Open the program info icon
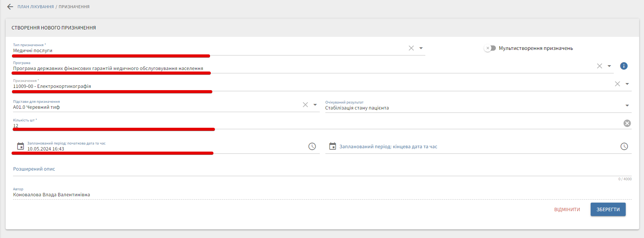 [623, 66]
